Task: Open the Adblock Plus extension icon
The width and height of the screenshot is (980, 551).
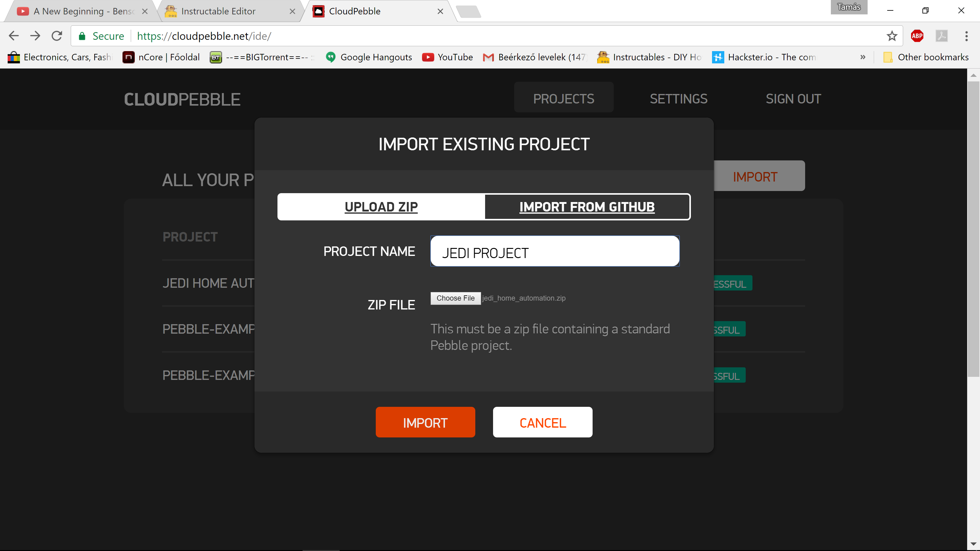Action: [917, 36]
